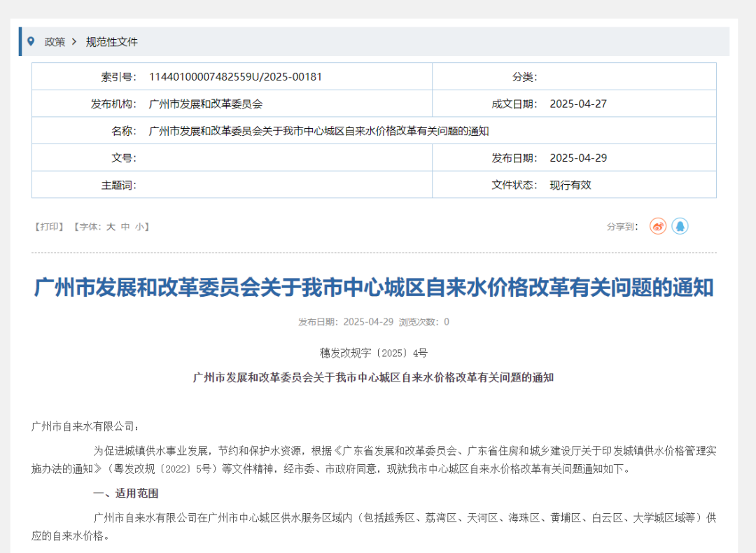Image resolution: width=756 pixels, height=553 pixels.
Task: Click the 成文日期 value 2025-04-27
Action: point(578,104)
